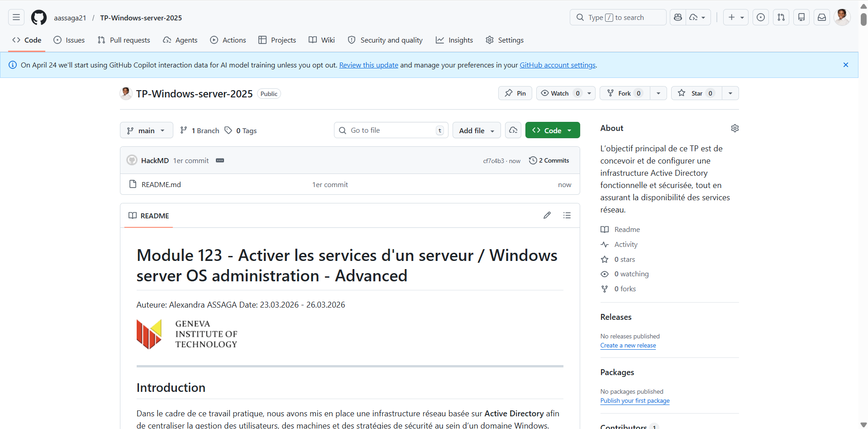The image size is (868, 429).
Task: Open the agent tasks cloud icon button
Action: [x=513, y=130]
